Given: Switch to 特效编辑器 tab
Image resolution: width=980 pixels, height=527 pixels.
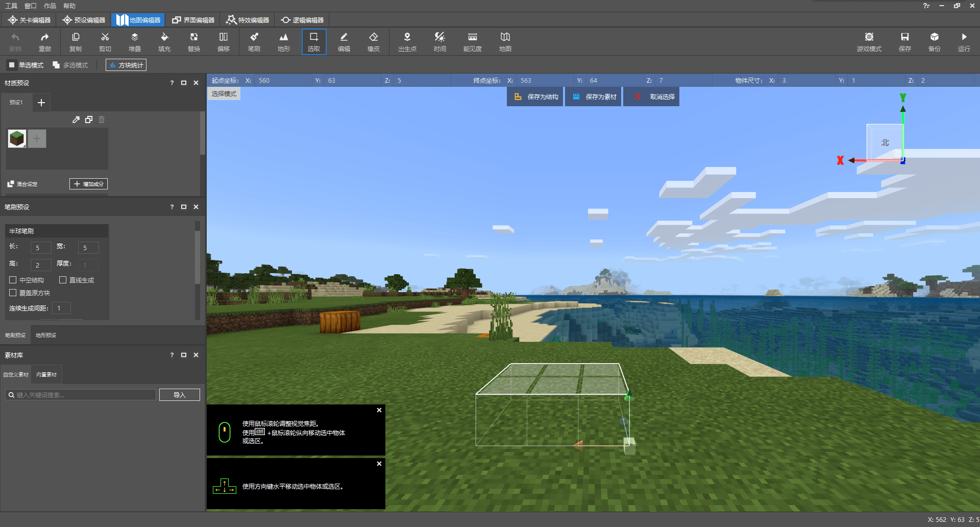Looking at the screenshot, I should point(248,20).
